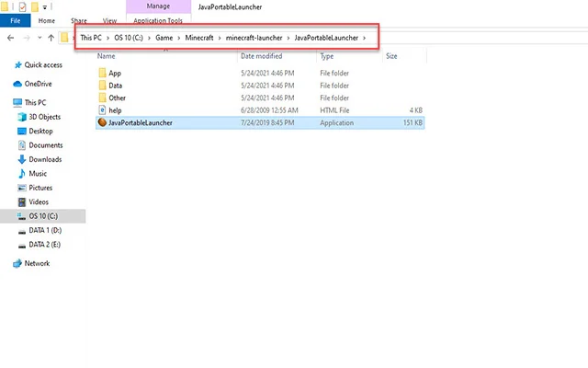Click the Other folder name
The image size is (588, 368).
[117, 98]
